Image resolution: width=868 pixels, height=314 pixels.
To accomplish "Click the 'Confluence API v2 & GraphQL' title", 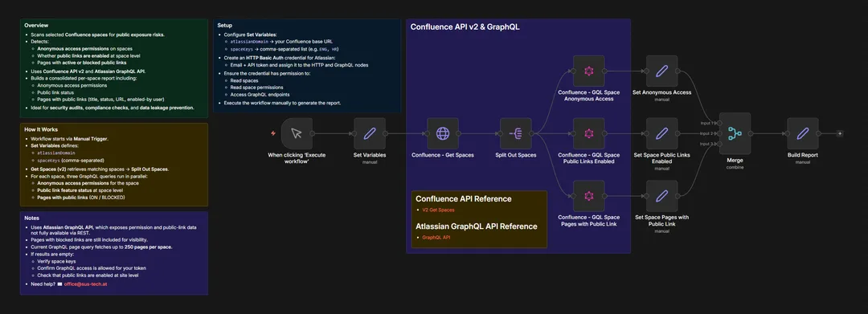I will (x=465, y=27).
